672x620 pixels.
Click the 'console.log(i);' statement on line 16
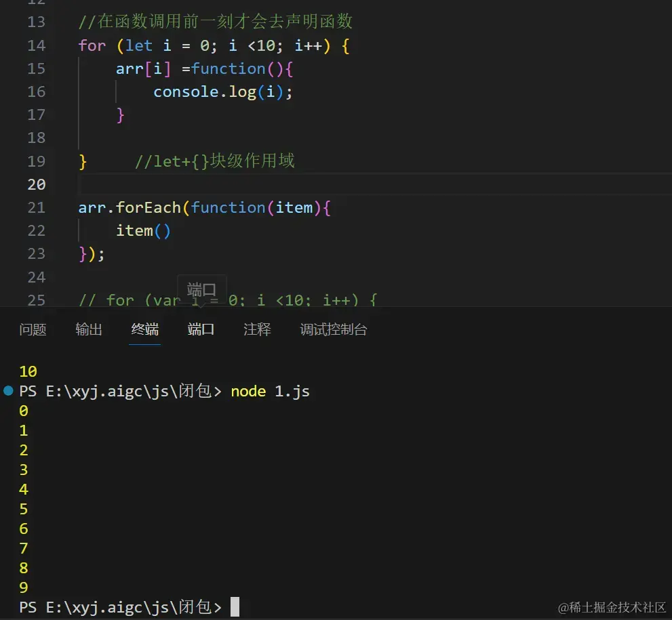(223, 91)
